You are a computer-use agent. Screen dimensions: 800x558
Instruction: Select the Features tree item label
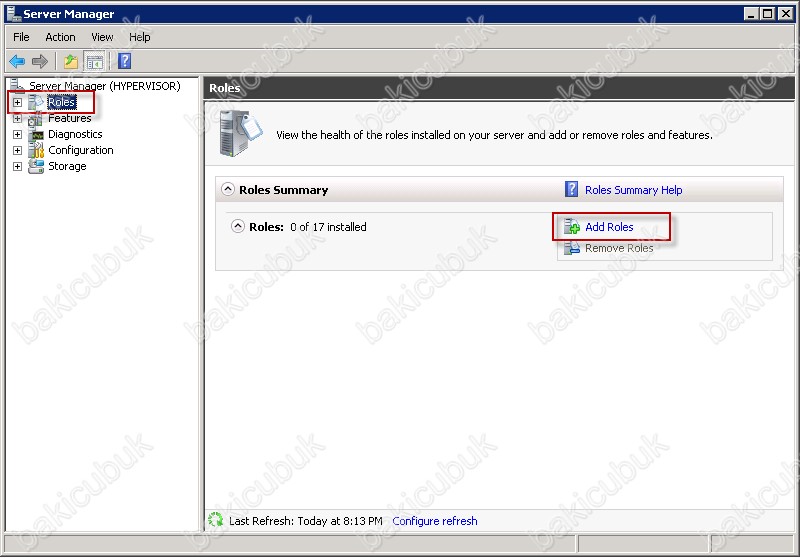(69, 118)
